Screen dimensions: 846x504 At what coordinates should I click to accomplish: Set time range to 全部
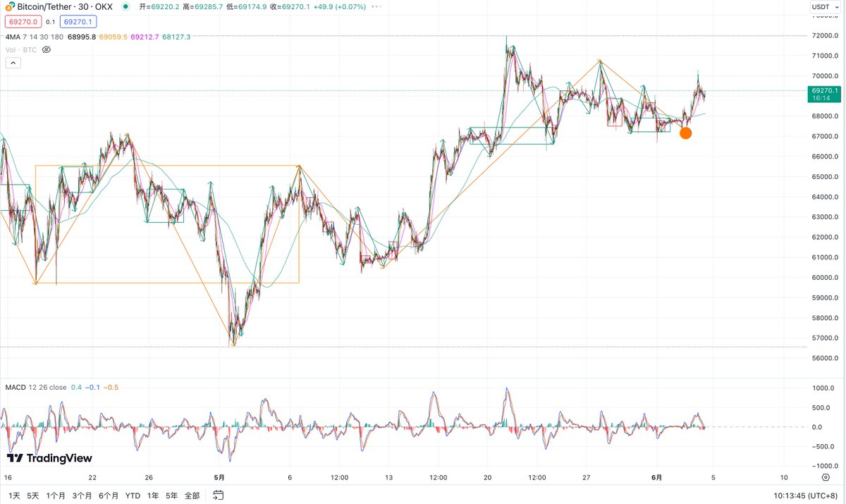(x=192, y=496)
